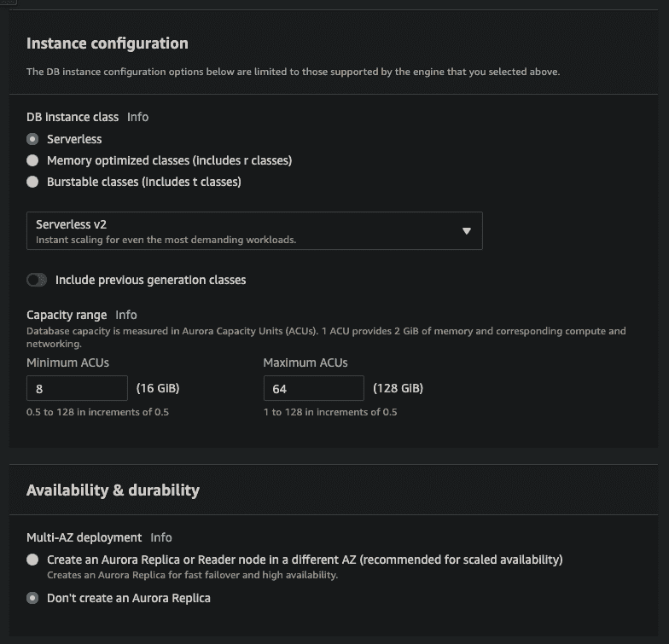Click the Include previous generation classes label

(150, 280)
